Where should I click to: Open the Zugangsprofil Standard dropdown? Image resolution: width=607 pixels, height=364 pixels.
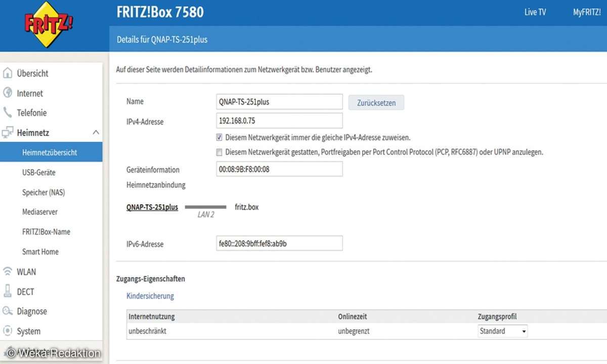pyautogui.click(x=503, y=331)
